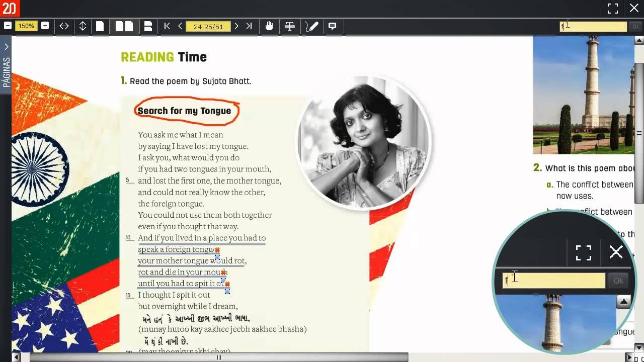Click the horizontal scrollbar left arrow
Viewport: 644px width, 362px height.
tap(17, 357)
